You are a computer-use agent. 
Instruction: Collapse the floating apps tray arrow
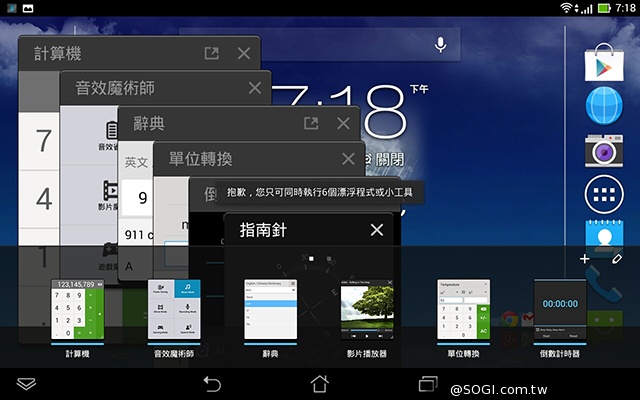tap(27, 384)
